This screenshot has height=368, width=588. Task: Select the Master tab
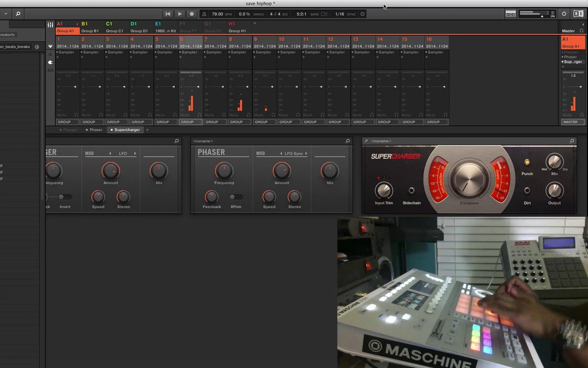click(568, 31)
